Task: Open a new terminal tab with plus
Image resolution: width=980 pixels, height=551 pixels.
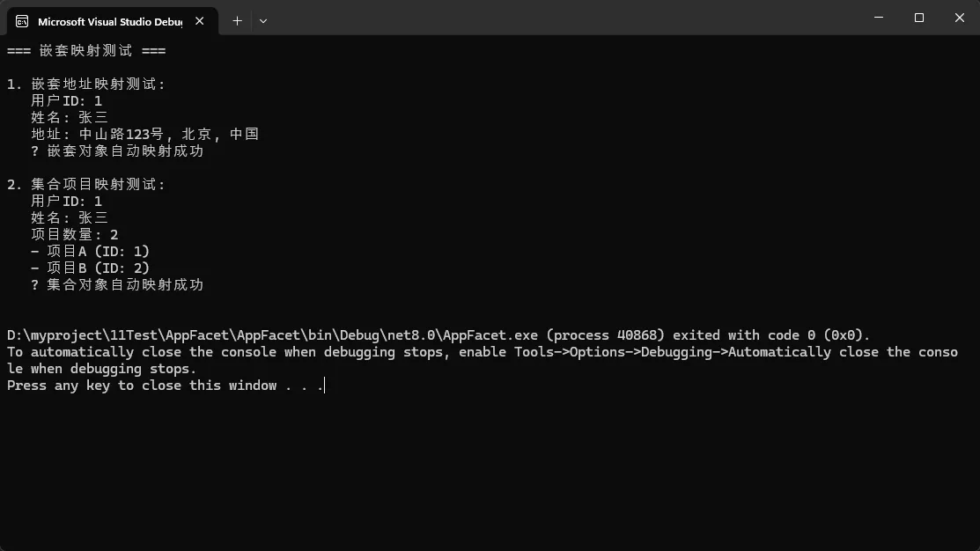Action: tap(237, 20)
